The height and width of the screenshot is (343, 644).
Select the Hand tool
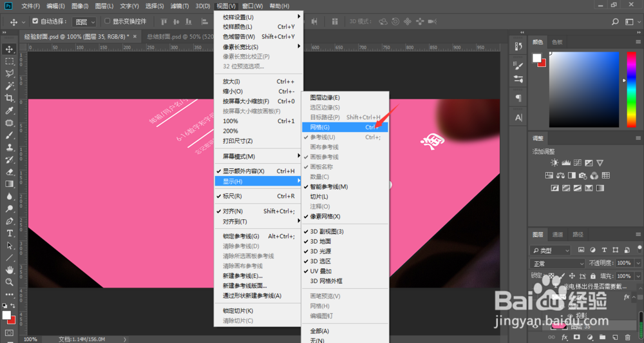pos(9,270)
